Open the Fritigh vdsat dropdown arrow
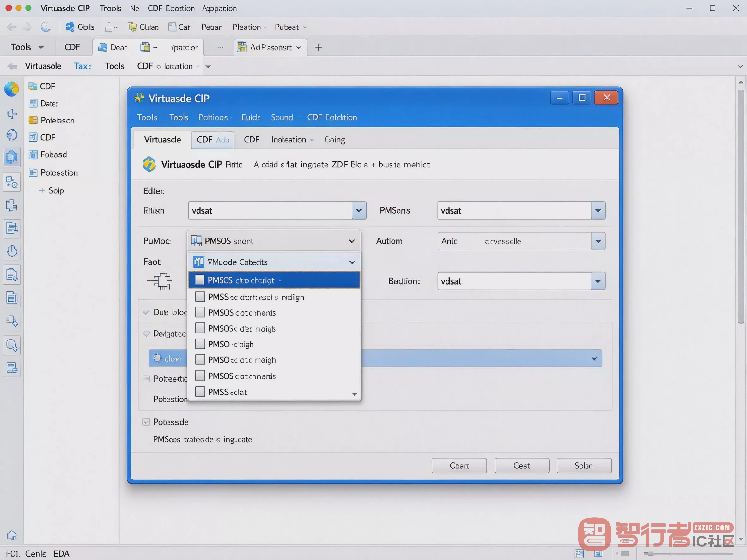Viewport: 747px width, 560px height. point(359,211)
